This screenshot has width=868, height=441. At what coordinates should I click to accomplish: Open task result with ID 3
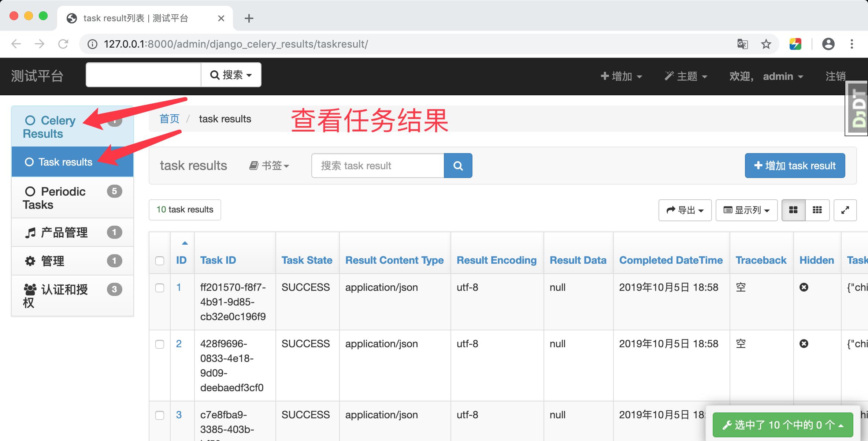(179, 415)
